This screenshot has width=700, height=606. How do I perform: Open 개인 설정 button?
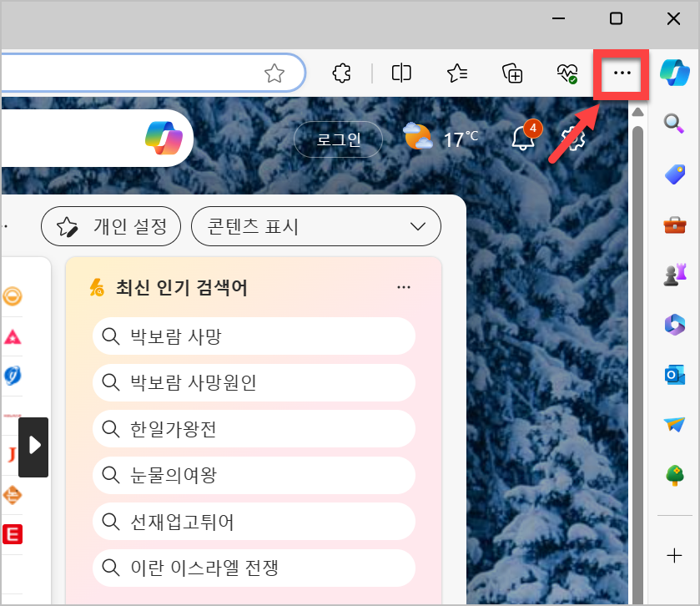(111, 226)
